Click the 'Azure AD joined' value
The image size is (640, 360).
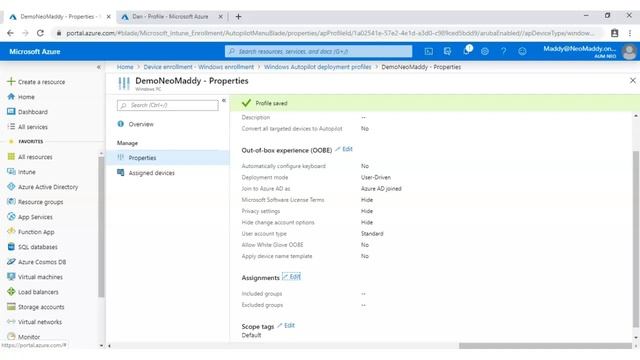tap(381, 189)
